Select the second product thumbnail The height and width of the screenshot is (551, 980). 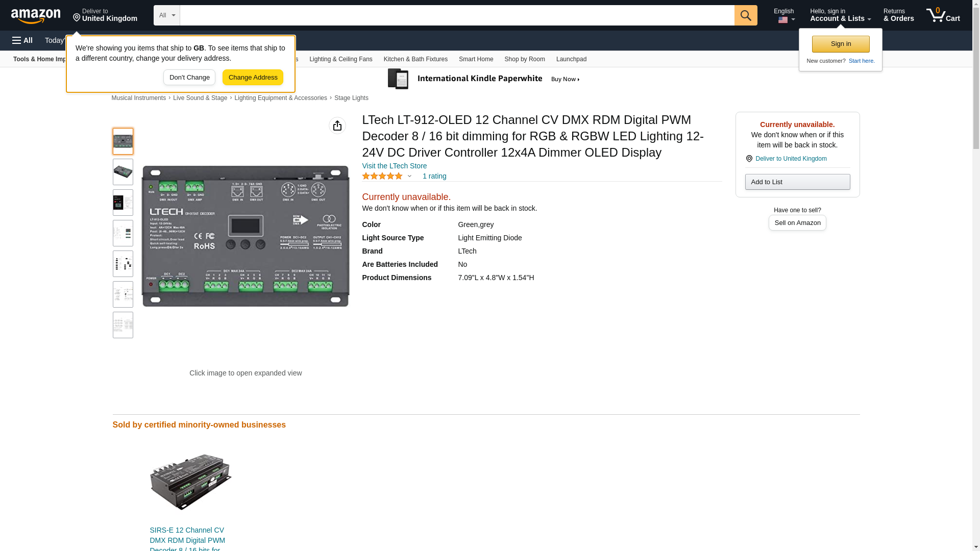point(123,172)
